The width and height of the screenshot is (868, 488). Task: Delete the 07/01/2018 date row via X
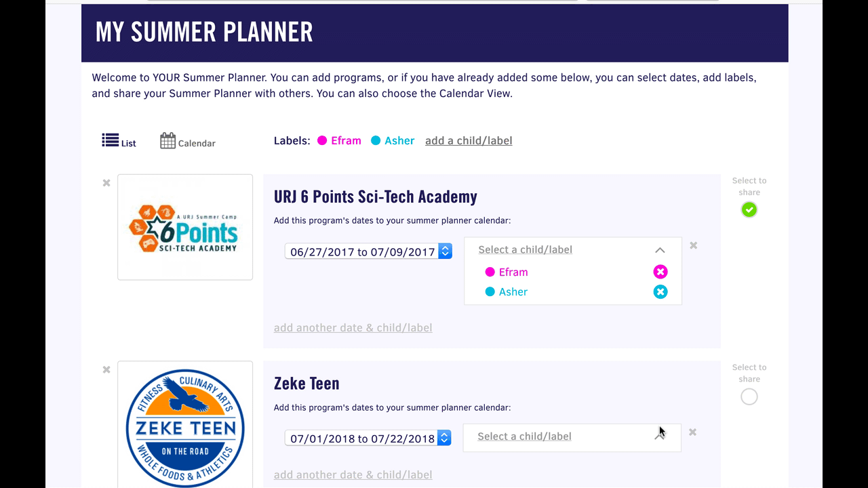coord(692,432)
